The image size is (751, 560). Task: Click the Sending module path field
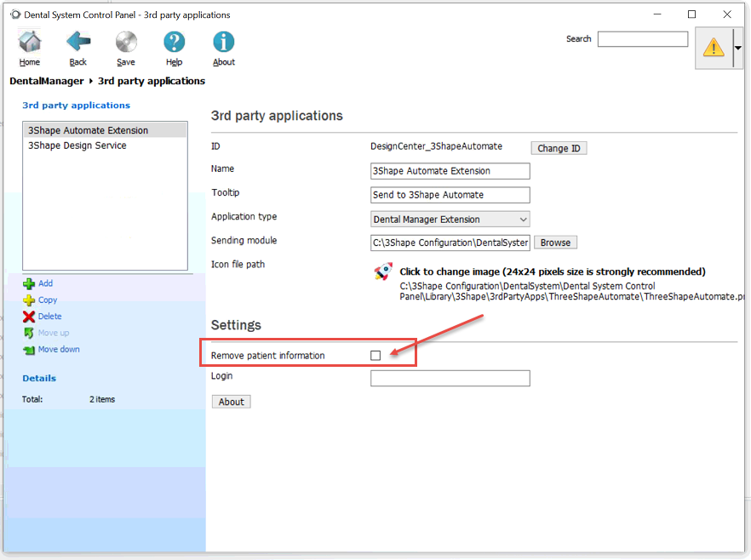click(x=450, y=243)
